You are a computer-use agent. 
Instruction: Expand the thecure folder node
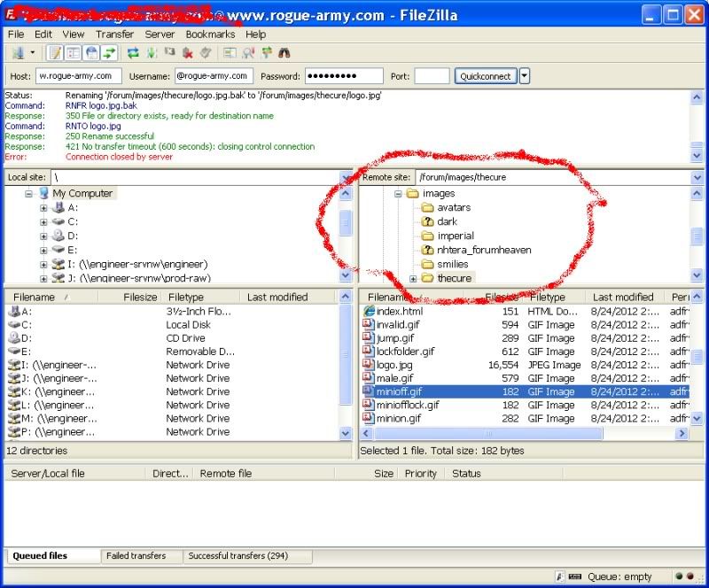(x=413, y=279)
